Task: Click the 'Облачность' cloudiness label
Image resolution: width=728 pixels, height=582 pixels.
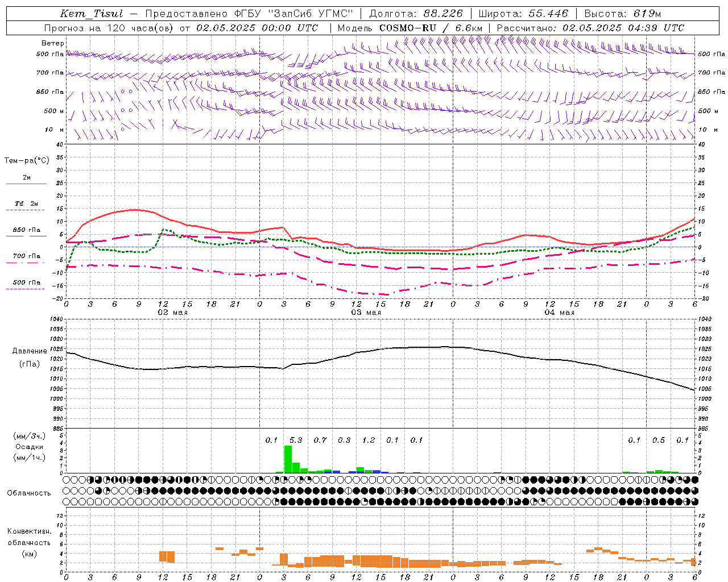Action: [x=29, y=493]
